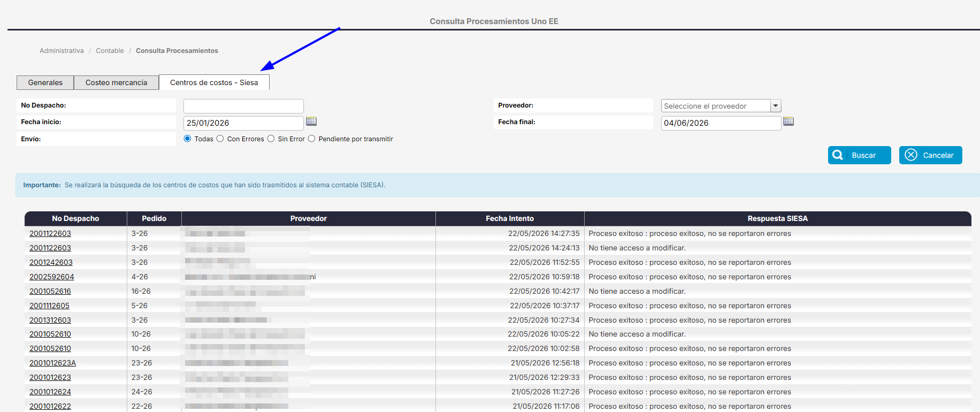Viewport: 980px width, 412px height.
Task: Click the timestamp 21/05/2026 11:27:26
Action: point(546,392)
